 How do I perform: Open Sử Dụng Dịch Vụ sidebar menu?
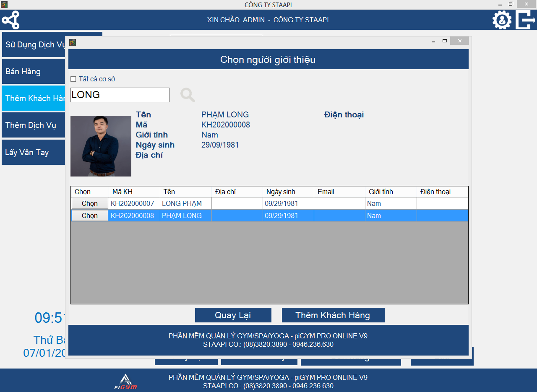click(34, 45)
